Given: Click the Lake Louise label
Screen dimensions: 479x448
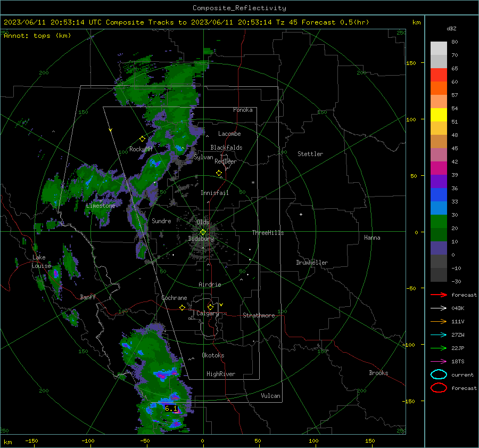Looking at the screenshot, I should pos(41,262).
